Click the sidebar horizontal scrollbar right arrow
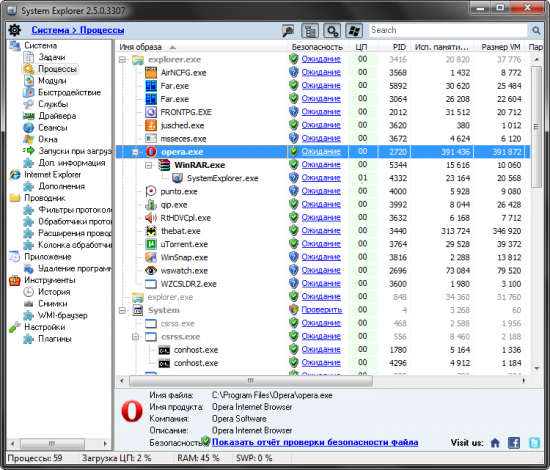 [105, 444]
